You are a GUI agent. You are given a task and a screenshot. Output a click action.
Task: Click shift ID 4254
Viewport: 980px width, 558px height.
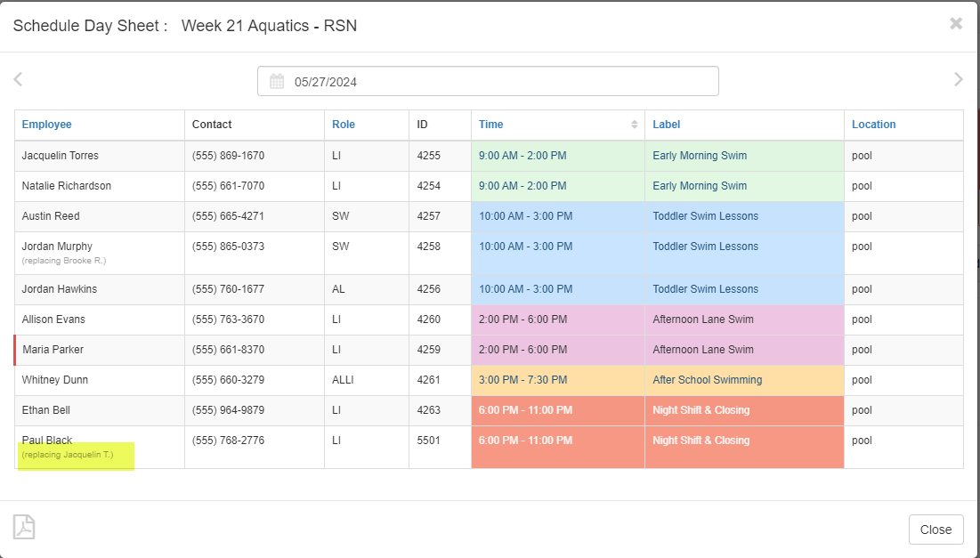tap(429, 186)
